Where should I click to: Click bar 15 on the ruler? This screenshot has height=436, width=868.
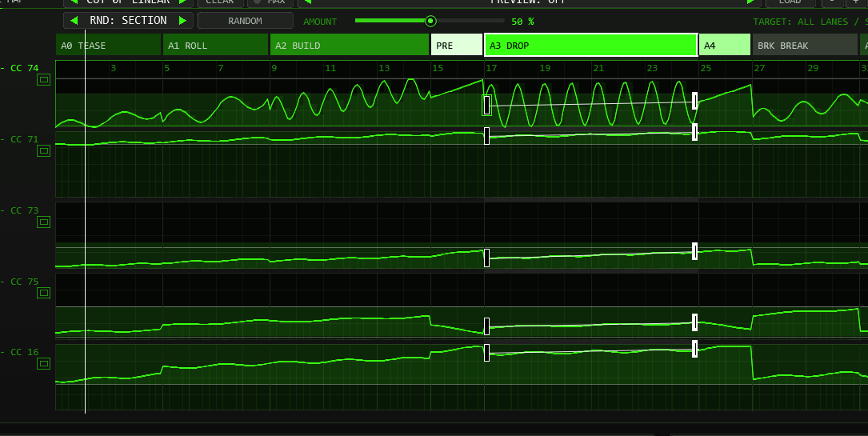(x=438, y=68)
